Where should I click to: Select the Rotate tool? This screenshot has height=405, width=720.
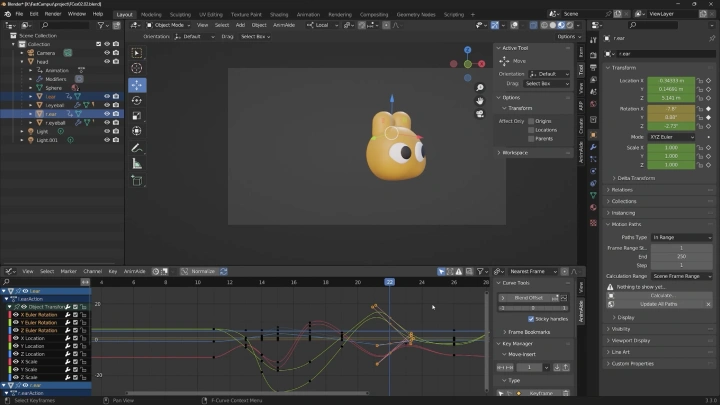pyautogui.click(x=137, y=101)
